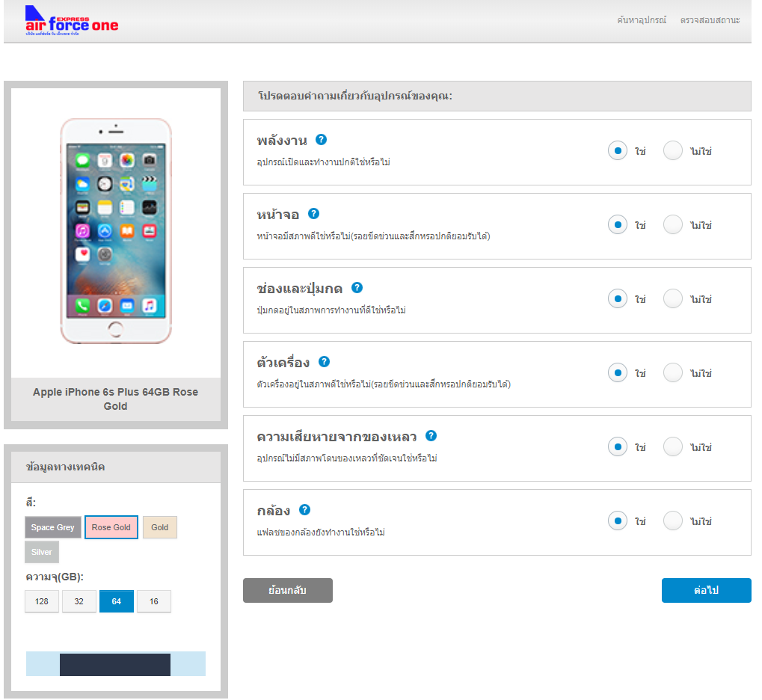Click the Air Force One Express logo
762x700 pixels.
[72, 21]
